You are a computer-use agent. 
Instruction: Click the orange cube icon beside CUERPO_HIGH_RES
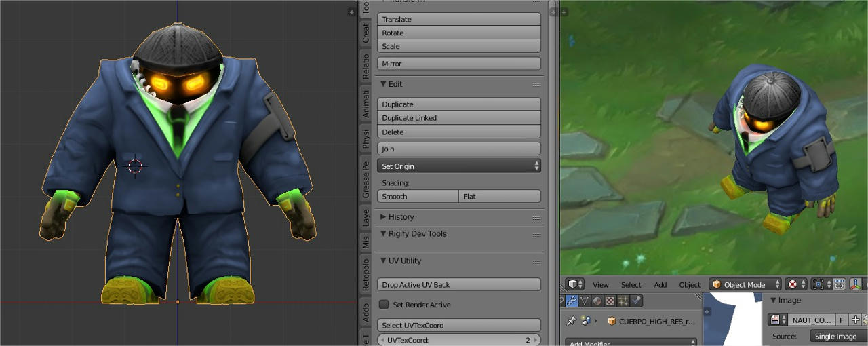click(612, 321)
